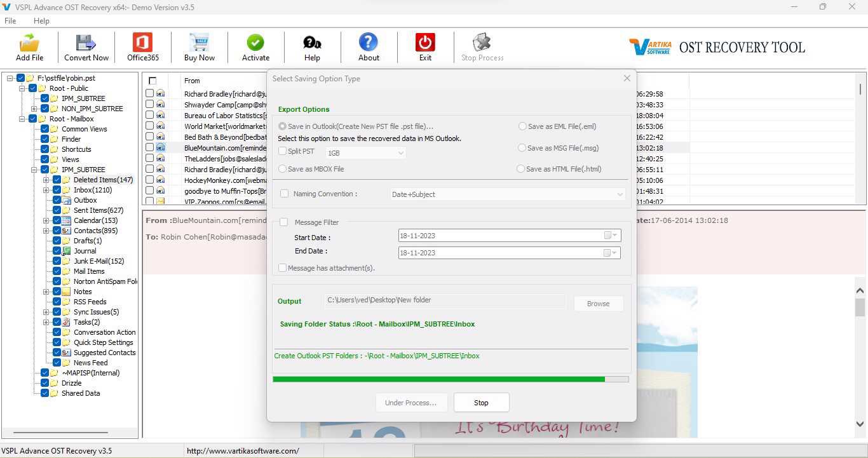Select Save as MSG File radio option
The width and height of the screenshot is (868, 458).
tap(522, 148)
